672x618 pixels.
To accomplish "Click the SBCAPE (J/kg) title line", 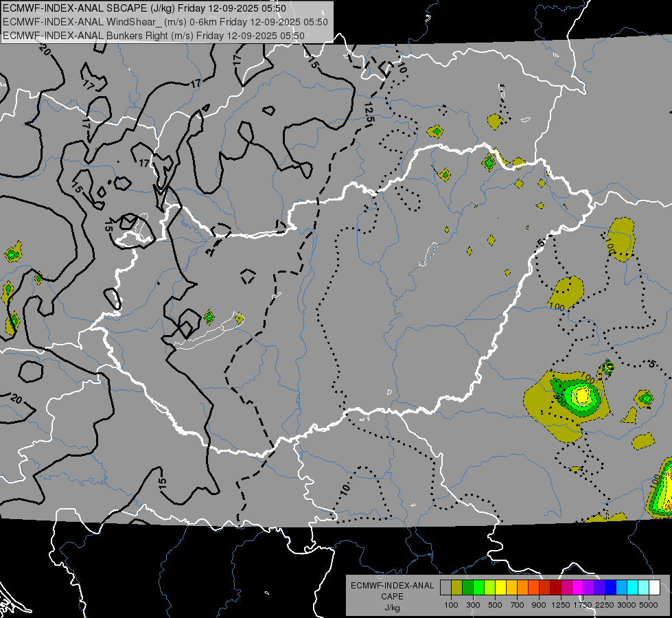I will click(144, 8).
